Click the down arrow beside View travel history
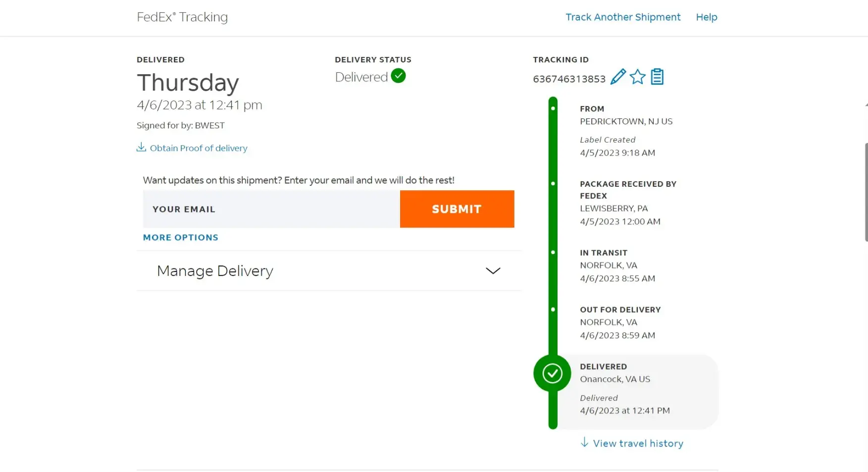The width and height of the screenshot is (868, 472). tap(584, 443)
